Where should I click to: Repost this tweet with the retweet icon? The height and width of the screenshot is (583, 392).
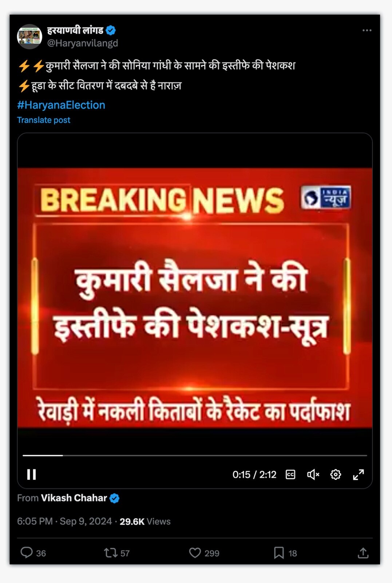tap(110, 553)
